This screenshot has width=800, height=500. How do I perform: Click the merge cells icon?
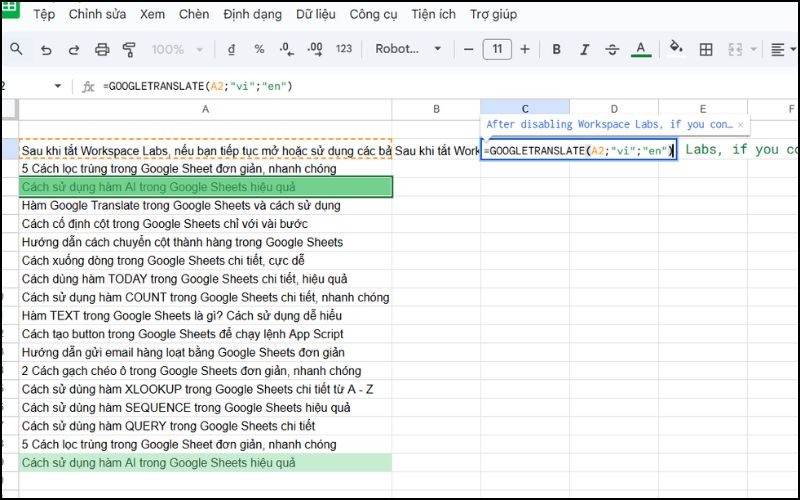735,49
